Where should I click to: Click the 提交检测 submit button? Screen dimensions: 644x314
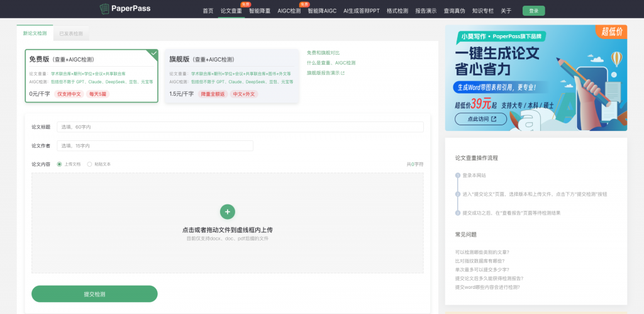pyautogui.click(x=94, y=294)
